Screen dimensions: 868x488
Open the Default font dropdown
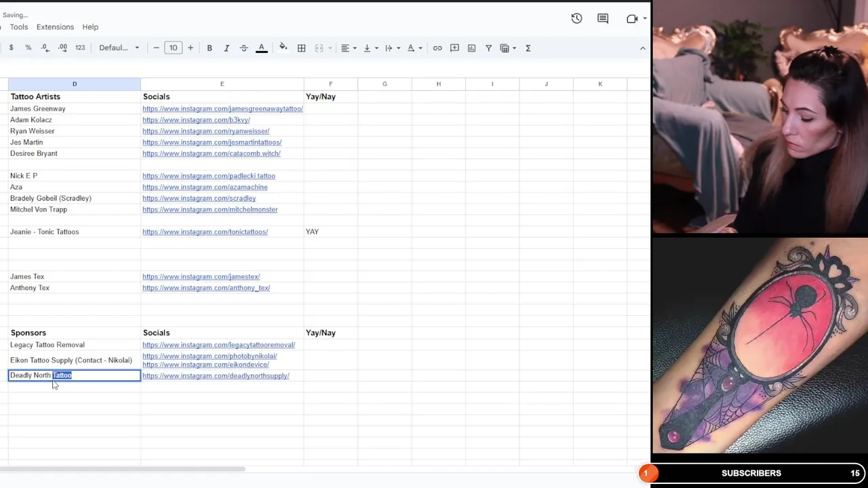[119, 47]
